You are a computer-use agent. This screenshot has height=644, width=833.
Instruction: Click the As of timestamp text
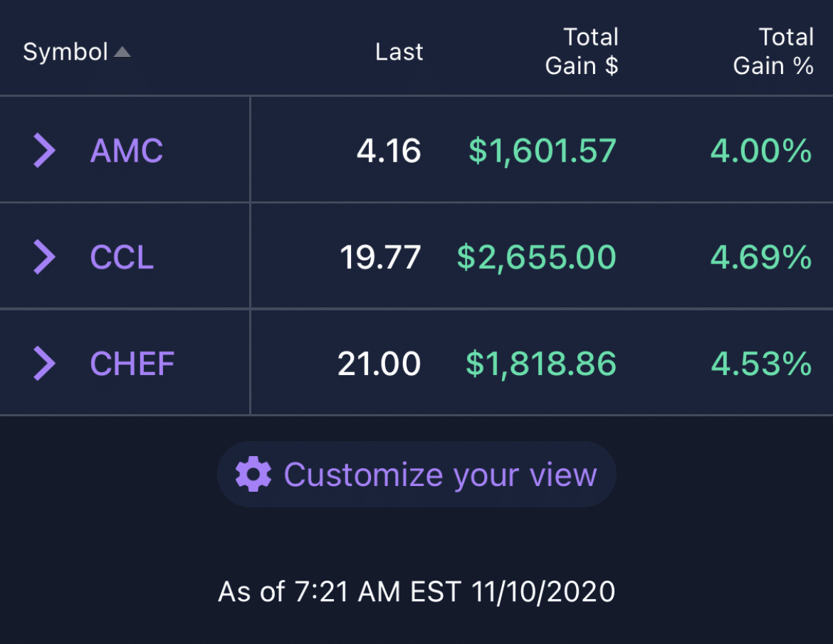point(416,591)
